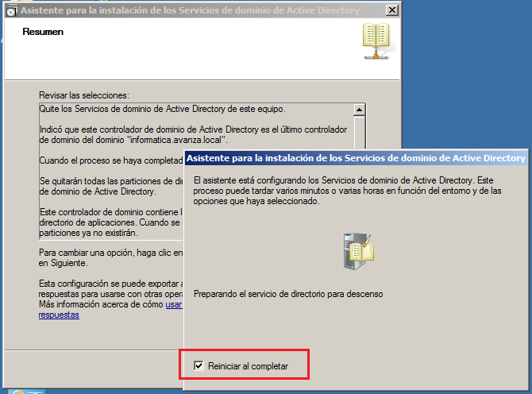Click the server and book icon in progress dialog
532x394 pixels.
pos(357,250)
